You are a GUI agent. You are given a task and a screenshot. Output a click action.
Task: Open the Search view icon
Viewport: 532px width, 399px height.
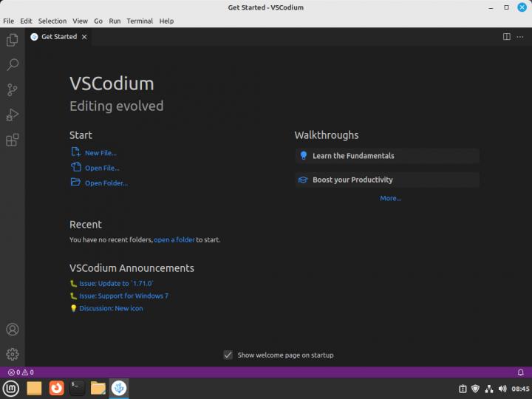point(12,65)
